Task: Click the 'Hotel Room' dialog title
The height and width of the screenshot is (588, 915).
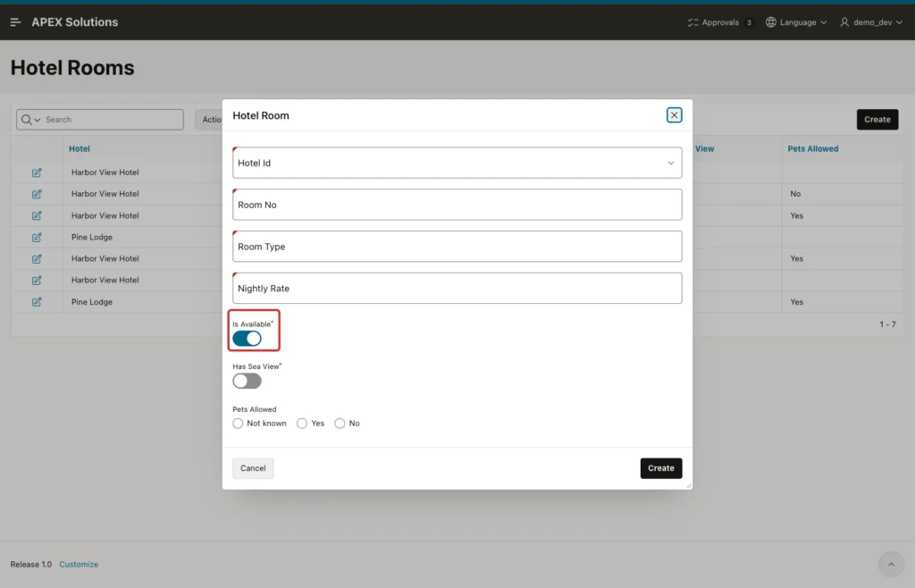Action: 261,115
